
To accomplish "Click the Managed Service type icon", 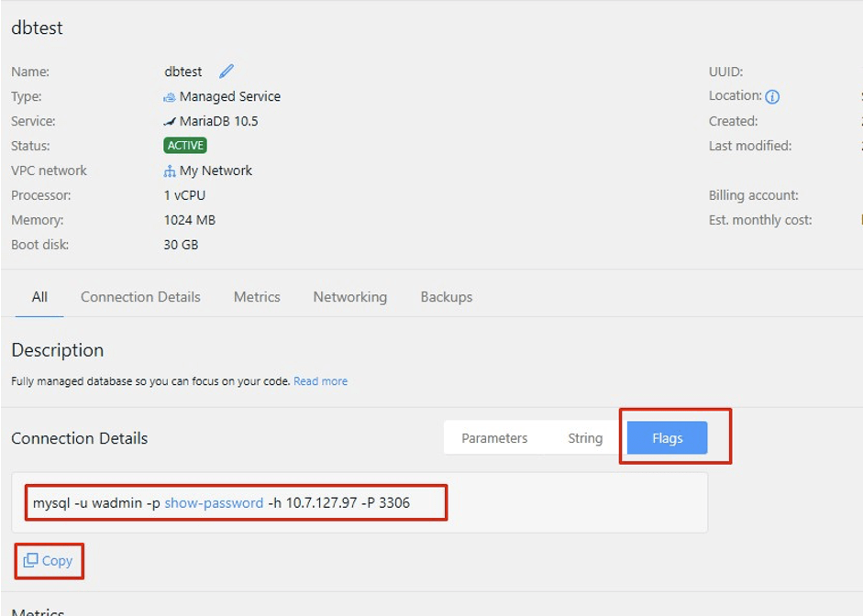I will tap(170, 96).
